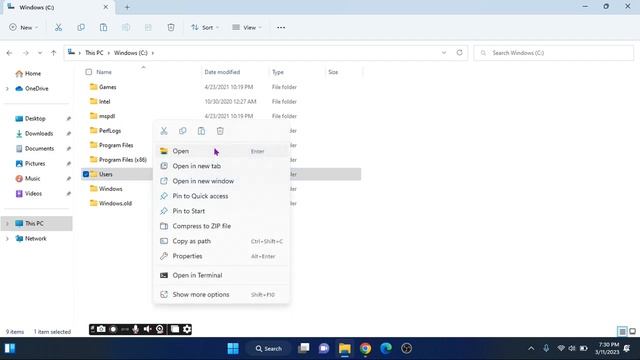This screenshot has height=360, width=640.
Task: Open Task View from the taskbar
Action: pyautogui.click(x=304, y=349)
